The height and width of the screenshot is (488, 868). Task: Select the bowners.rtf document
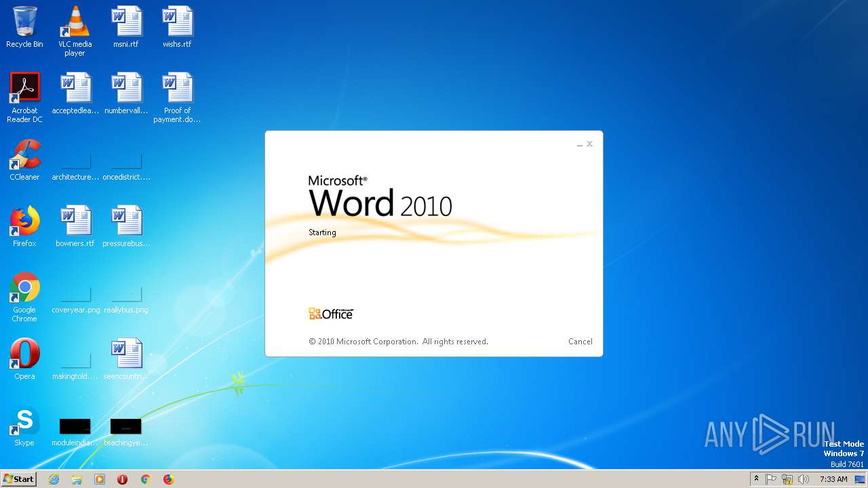[x=75, y=226]
